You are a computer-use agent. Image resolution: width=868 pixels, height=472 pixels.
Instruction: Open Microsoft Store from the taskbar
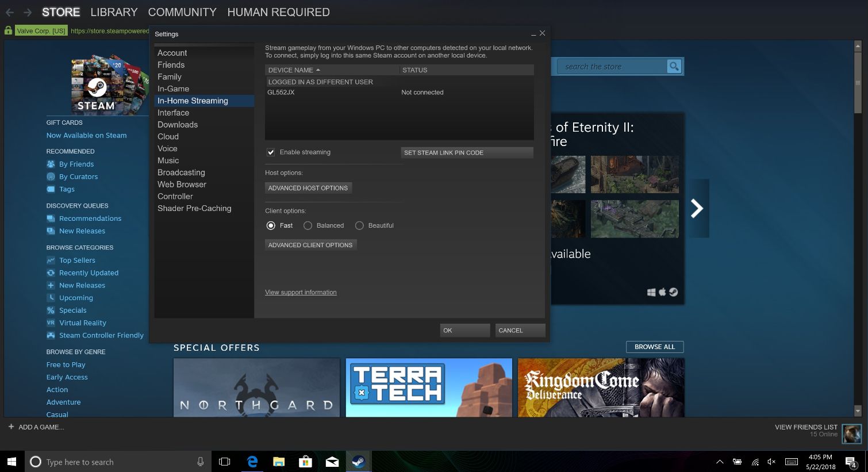305,462
